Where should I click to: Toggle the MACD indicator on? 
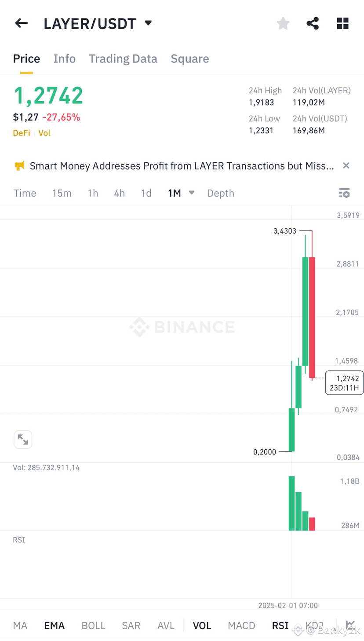[x=241, y=625]
